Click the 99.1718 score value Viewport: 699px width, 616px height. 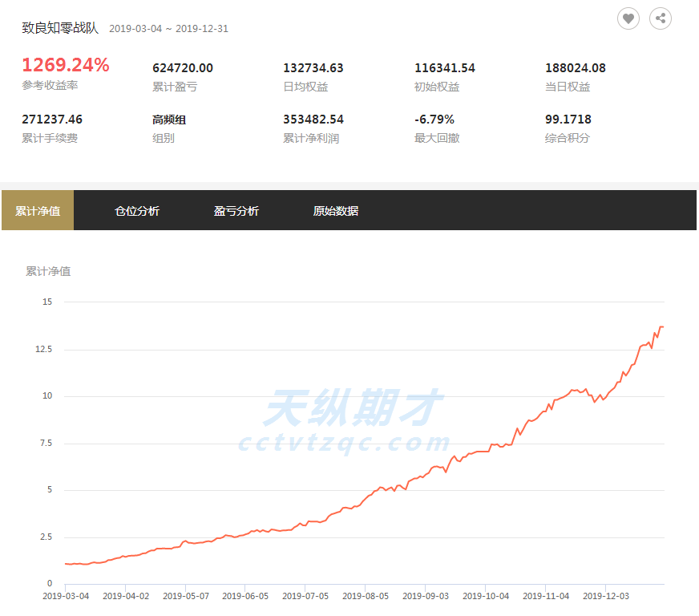[568, 119]
